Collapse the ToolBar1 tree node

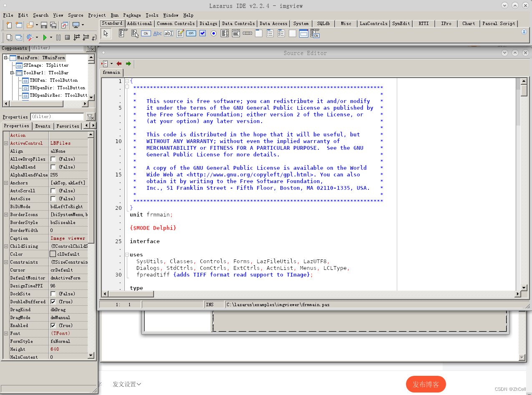coord(13,73)
